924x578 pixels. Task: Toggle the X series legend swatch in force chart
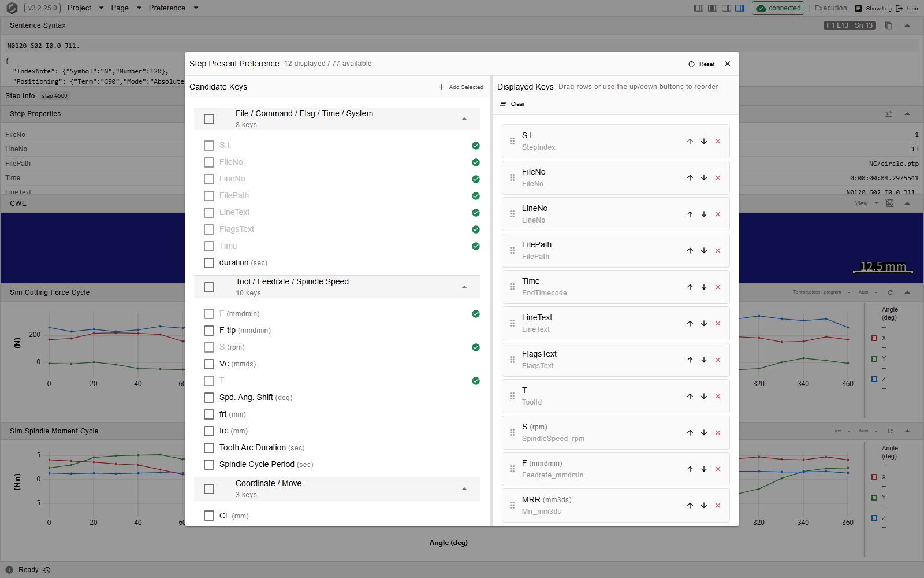click(874, 338)
